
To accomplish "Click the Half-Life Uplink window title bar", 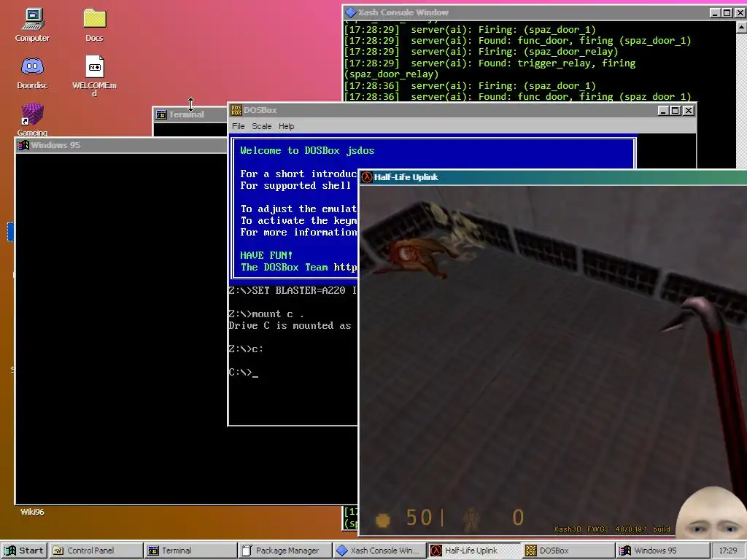I will tap(553, 177).
